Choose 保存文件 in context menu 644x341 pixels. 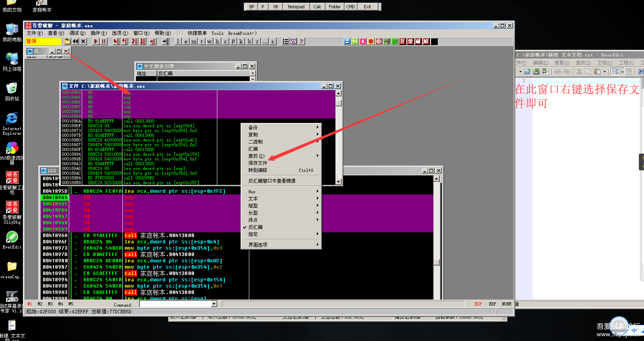coord(281,163)
